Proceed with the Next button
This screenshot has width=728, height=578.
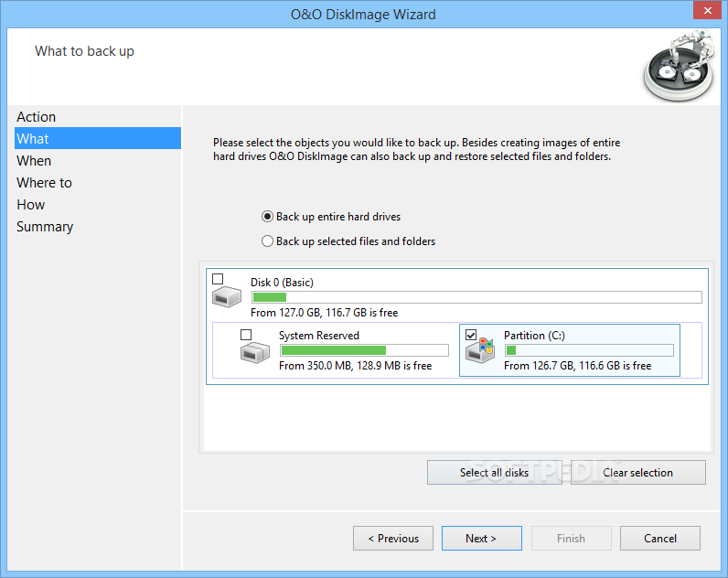[x=481, y=538]
